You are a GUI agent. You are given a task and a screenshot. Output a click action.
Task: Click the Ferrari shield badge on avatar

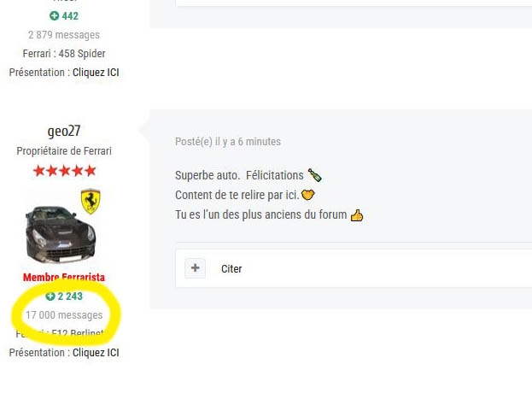tap(91, 202)
